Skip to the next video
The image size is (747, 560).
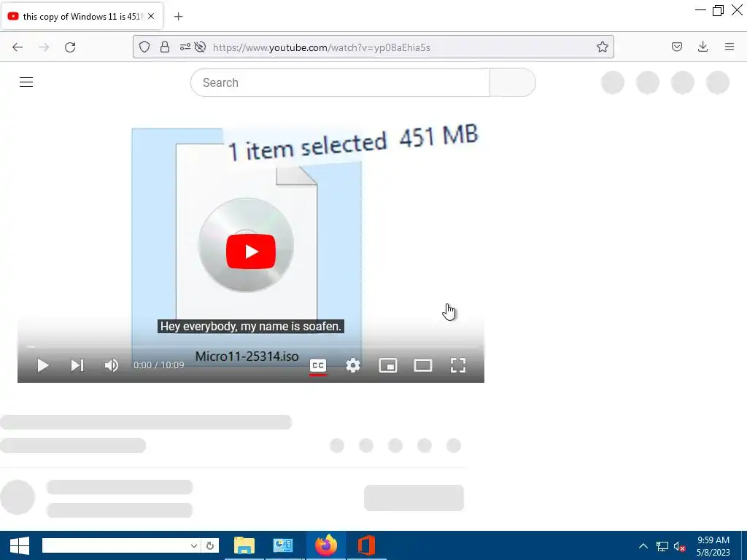point(77,365)
